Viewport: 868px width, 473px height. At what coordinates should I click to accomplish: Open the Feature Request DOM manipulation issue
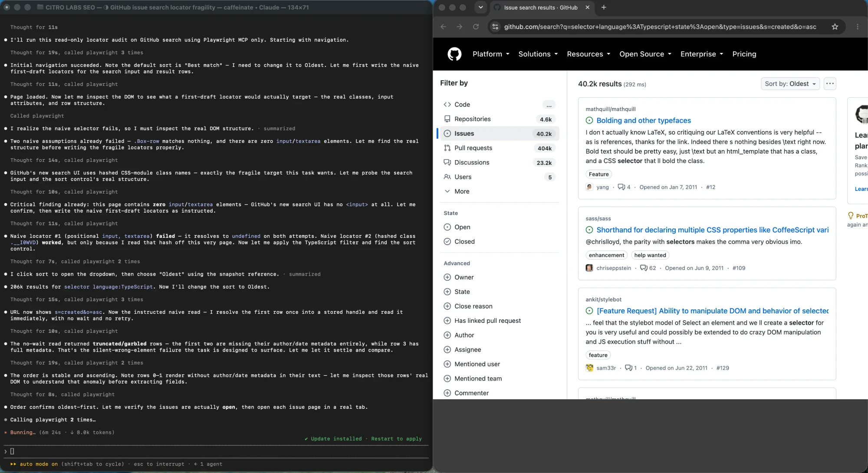point(713,311)
